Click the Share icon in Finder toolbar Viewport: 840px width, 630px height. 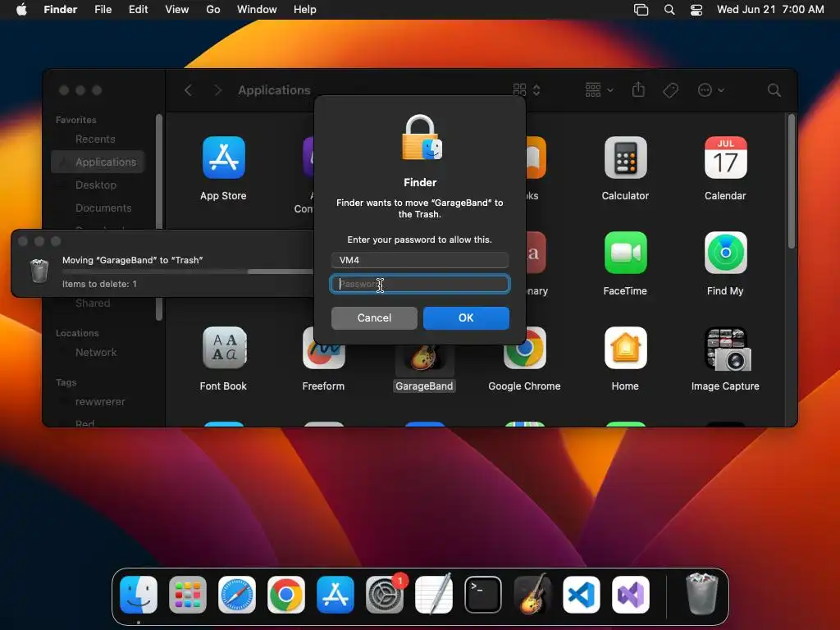638,89
